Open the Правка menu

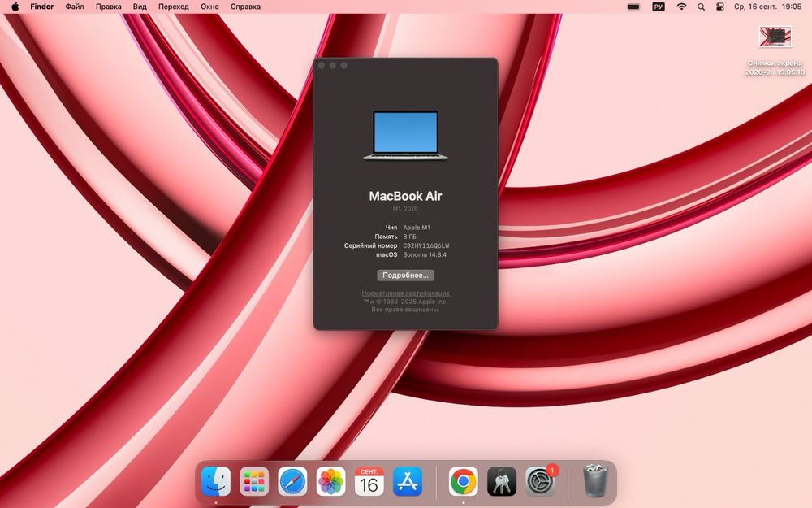(x=109, y=7)
